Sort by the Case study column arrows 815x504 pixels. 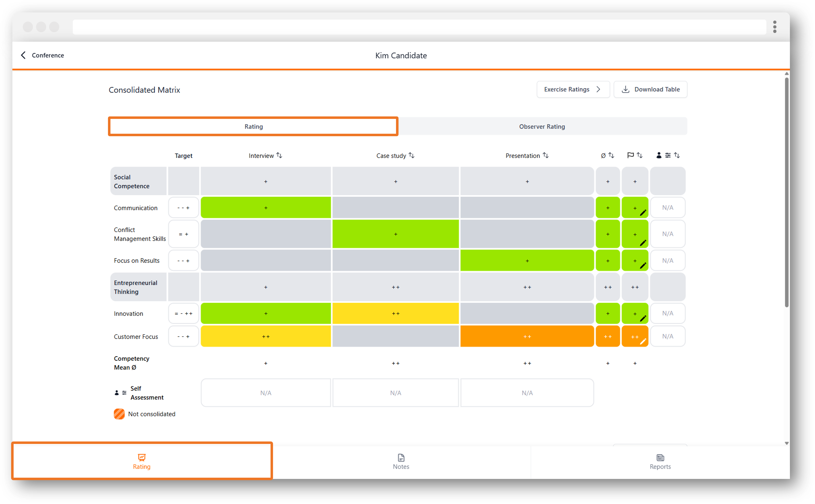click(412, 155)
